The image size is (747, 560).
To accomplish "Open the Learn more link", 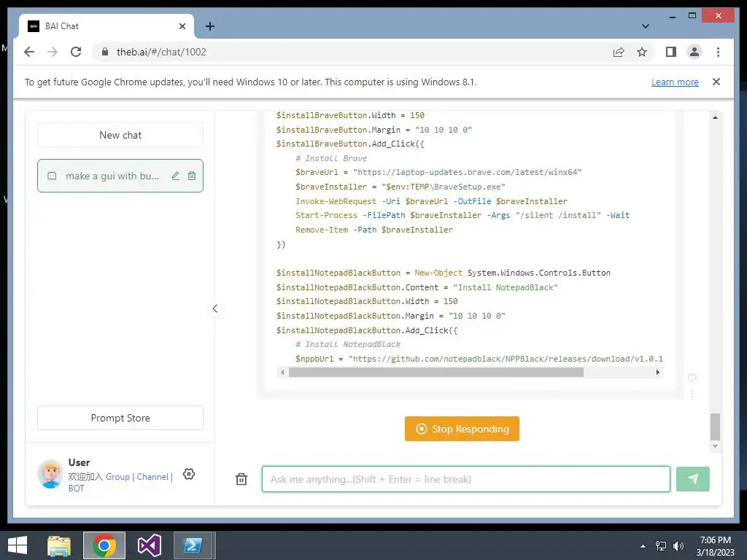I will (675, 82).
